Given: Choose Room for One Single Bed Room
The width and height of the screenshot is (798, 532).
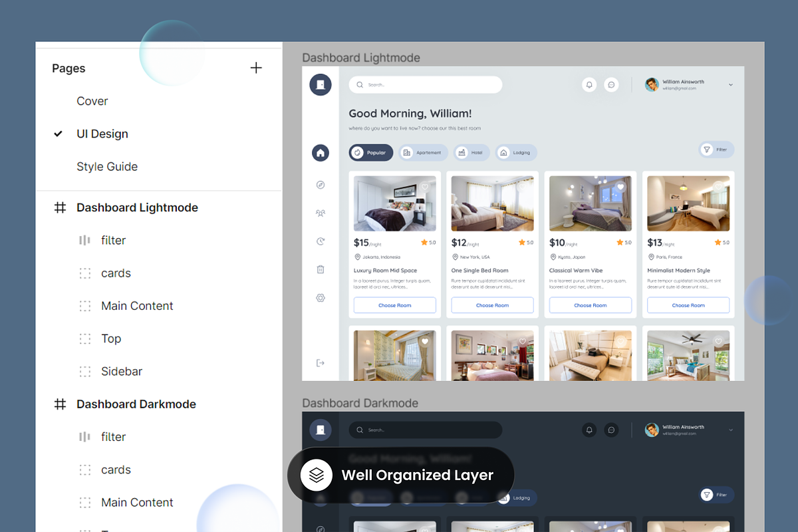Looking at the screenshot, I should 492,305.
